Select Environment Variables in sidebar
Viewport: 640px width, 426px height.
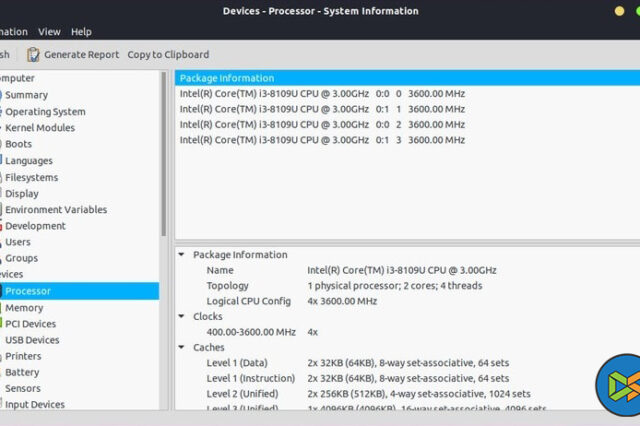point(56,210)
